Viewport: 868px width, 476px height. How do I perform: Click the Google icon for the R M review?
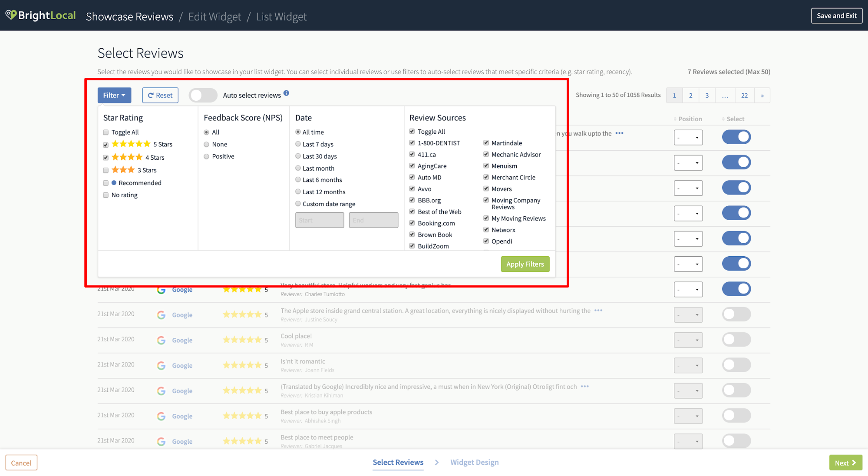click(161, 340)
